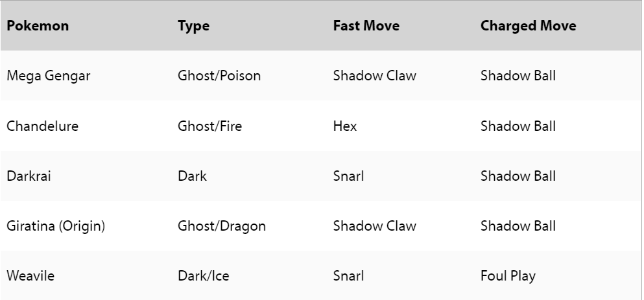Select the Weavile name cell
644x300 pixels.
30,276
